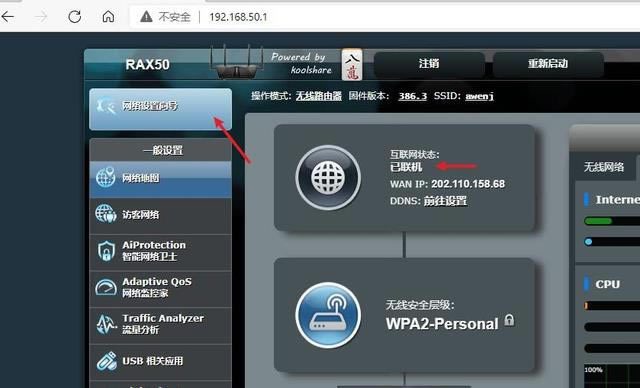Open 网络地图 via its map icon

105,177
